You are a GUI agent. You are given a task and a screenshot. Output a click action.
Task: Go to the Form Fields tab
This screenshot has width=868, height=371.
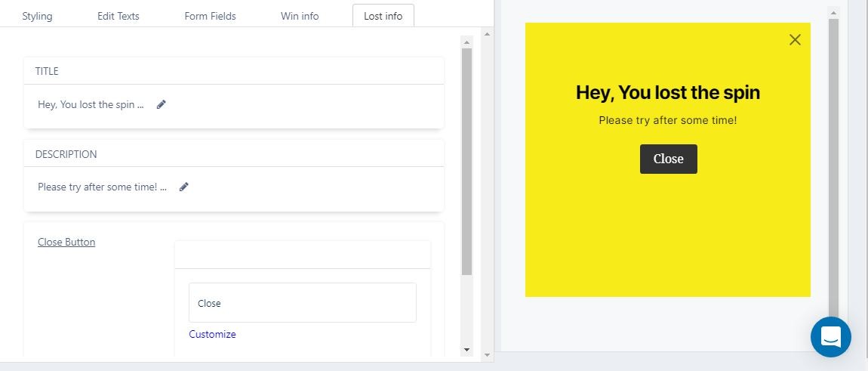[x=210, y=16]
